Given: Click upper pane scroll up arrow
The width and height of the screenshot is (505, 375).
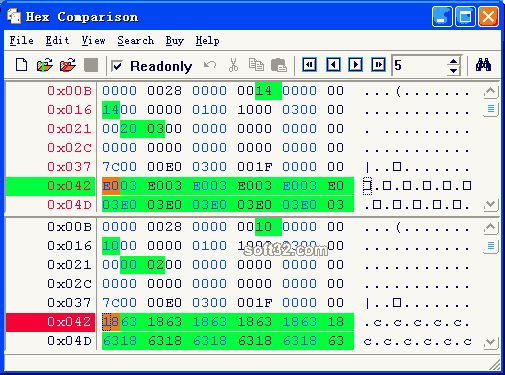Looking at the screenshot, I should click(x=490, y=91).
